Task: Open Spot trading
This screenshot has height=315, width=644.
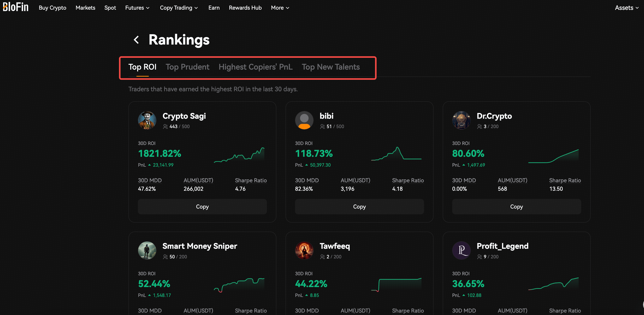Action: 110,8
